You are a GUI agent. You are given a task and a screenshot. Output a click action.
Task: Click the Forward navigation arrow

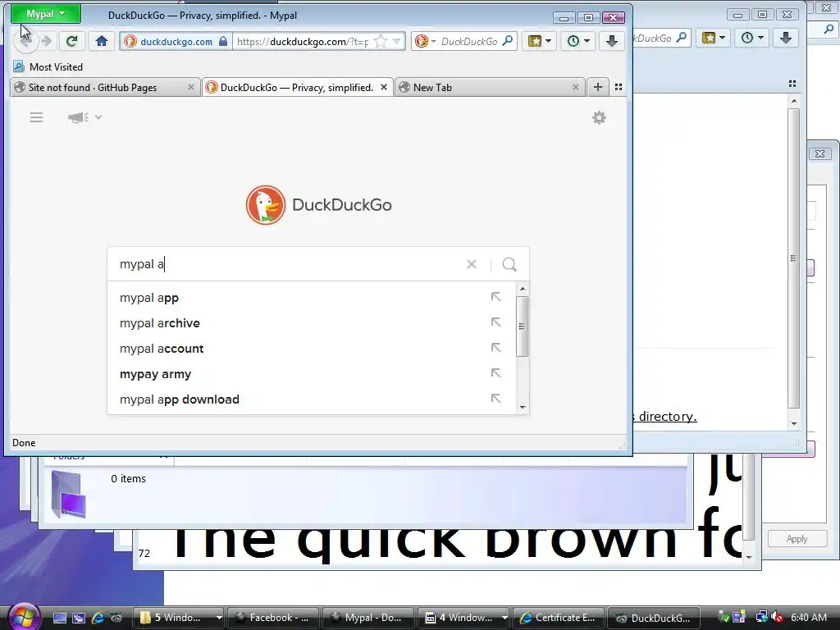coord(47,41)
